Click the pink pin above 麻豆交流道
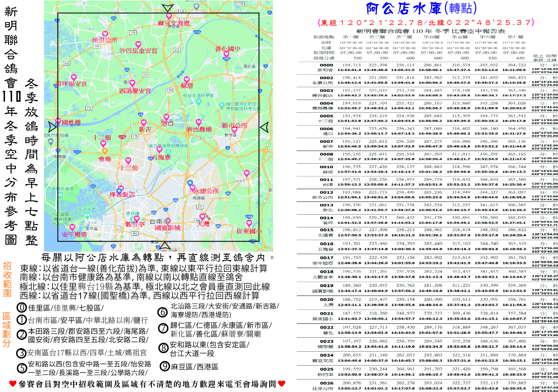The width and height of the screenshot is (558, 392). click(x=169, y=16)
